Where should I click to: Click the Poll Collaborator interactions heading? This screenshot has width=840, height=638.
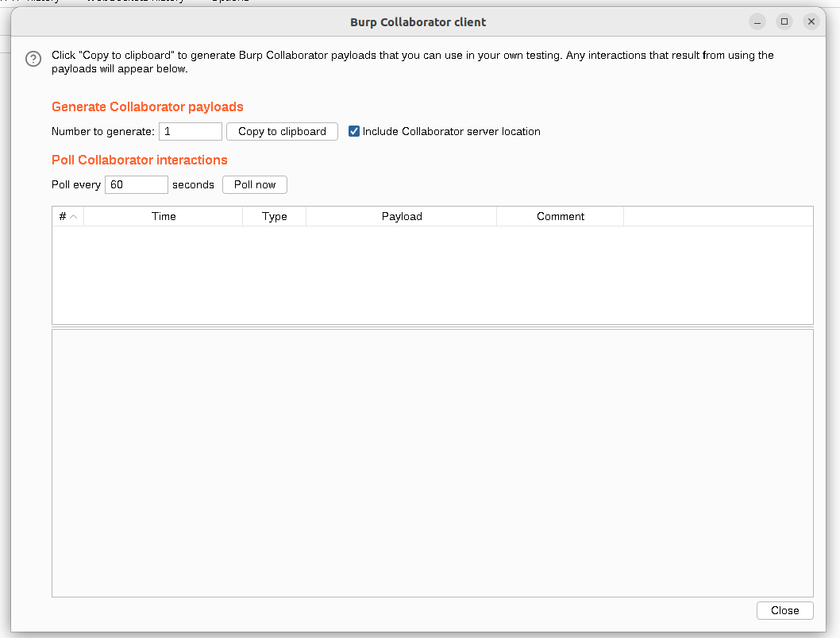click(x=139, y=160)
